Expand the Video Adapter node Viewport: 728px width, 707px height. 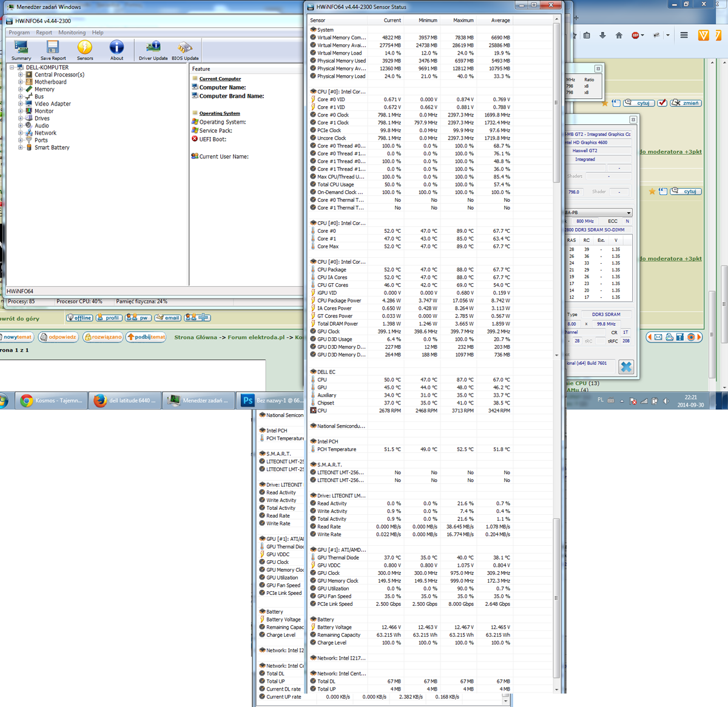click(x=20, y=104)
